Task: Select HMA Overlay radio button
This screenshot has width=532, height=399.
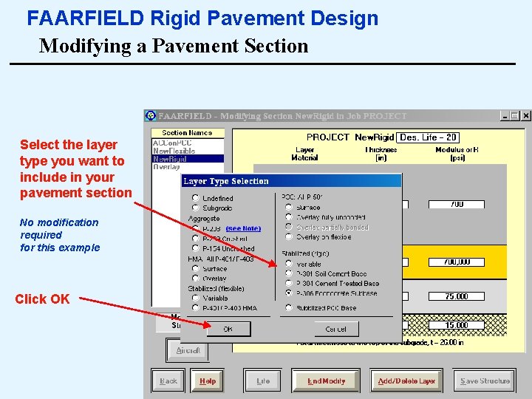Action: tap(195, 279)
